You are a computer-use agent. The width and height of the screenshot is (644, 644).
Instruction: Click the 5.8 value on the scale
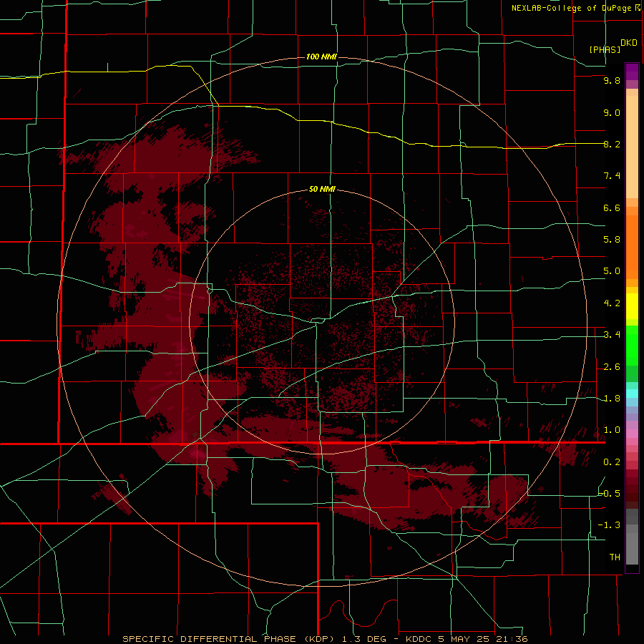612,240
